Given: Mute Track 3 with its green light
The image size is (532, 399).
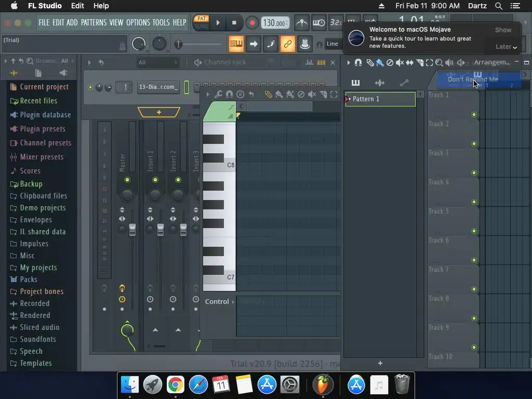Looking at the screenshot, I should point(474,172).
